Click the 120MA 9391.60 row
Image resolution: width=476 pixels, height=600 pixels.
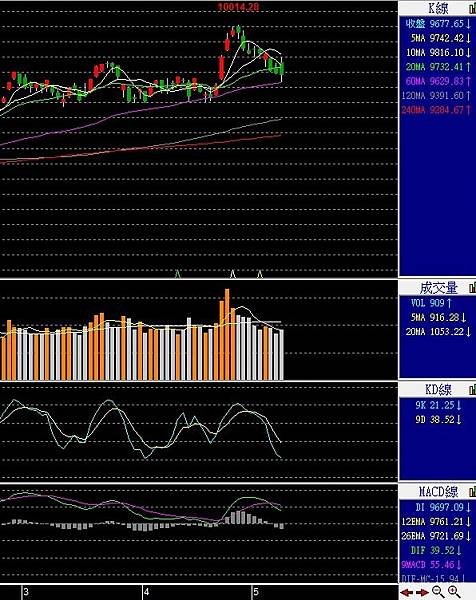(x=436, y=96)
